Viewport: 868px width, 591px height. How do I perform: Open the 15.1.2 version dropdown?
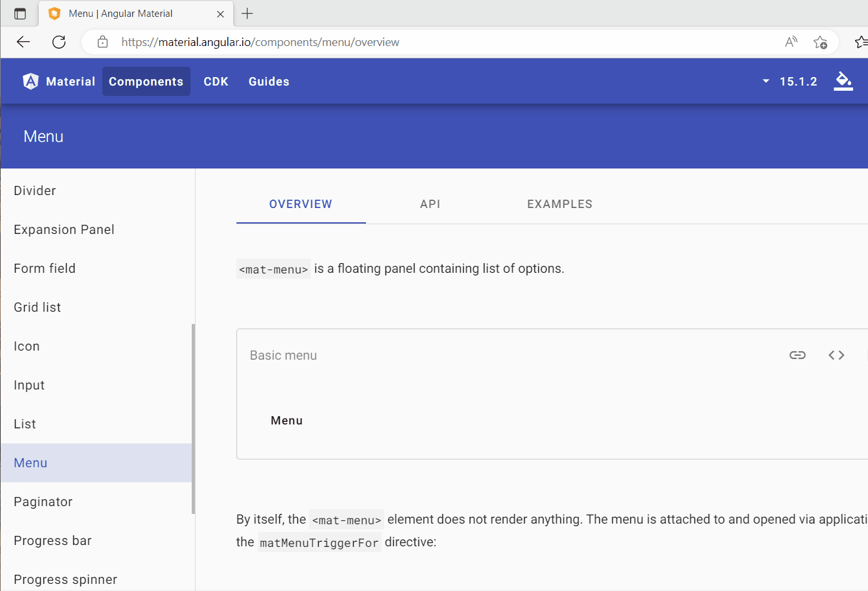[x=790, y=82]
